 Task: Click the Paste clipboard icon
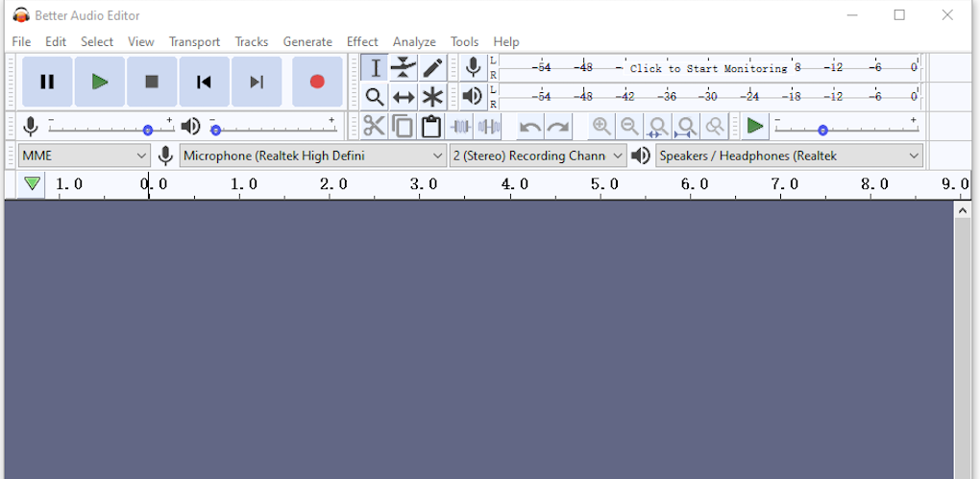click(431, 127)
